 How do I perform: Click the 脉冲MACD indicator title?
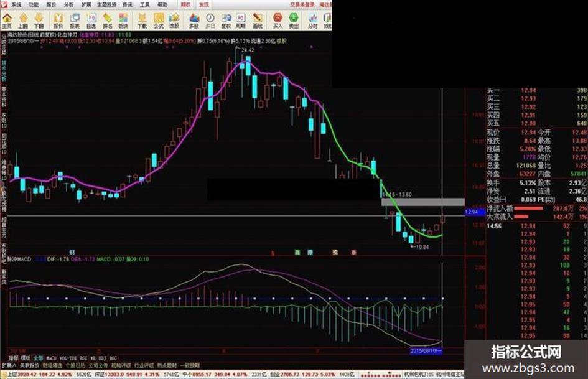pyautogui.click(x=19, y=260)
